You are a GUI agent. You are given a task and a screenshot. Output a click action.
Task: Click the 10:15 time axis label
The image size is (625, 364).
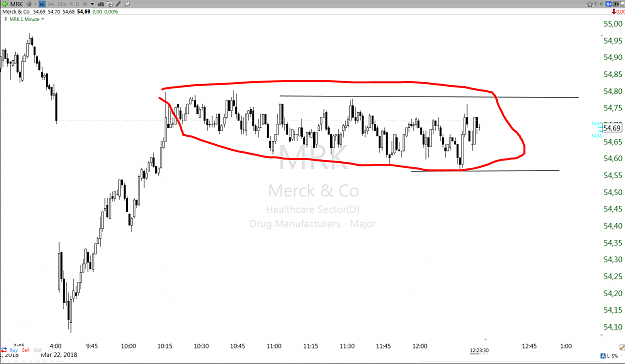point(165,346)
